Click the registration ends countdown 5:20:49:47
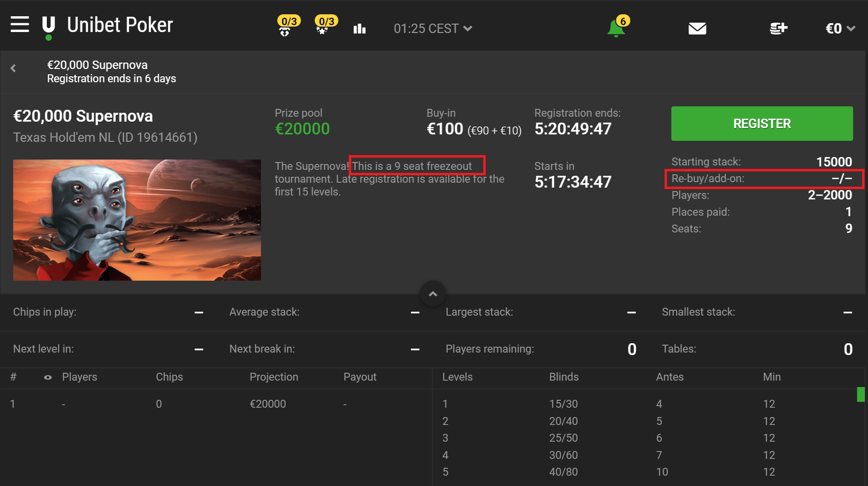Image resolution: width=868 pixels, height=486 pixels. pos(573,129)
